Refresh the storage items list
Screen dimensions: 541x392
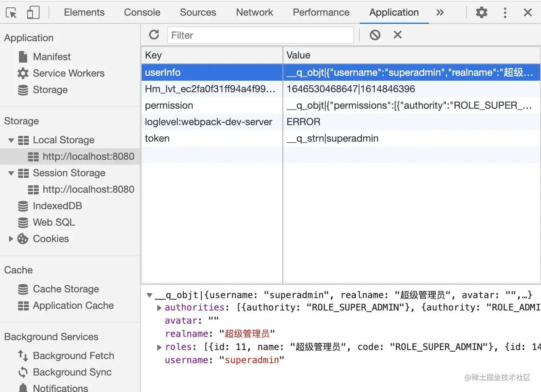point(154,35)
